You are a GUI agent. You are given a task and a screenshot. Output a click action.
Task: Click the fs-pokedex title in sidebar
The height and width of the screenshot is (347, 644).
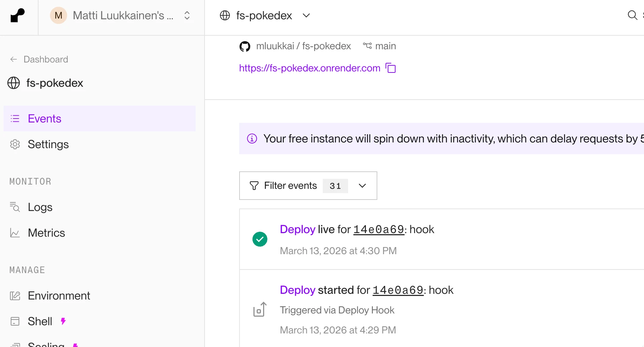55,83
